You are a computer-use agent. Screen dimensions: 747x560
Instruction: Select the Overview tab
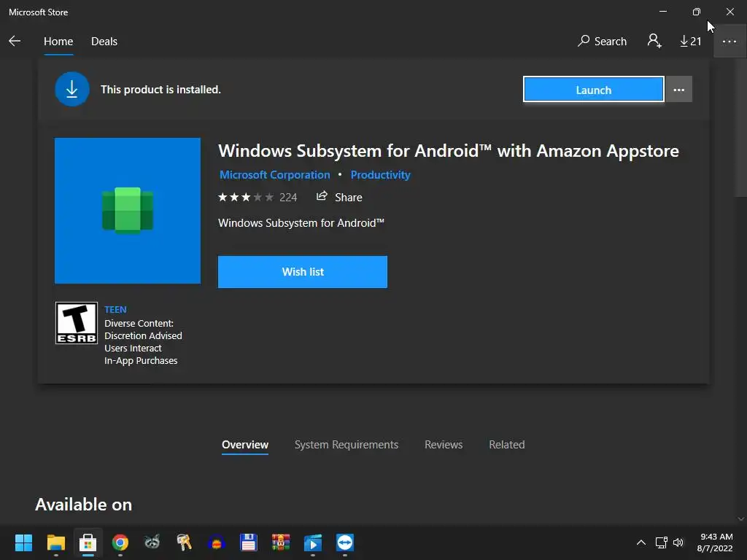pos(245,445)
